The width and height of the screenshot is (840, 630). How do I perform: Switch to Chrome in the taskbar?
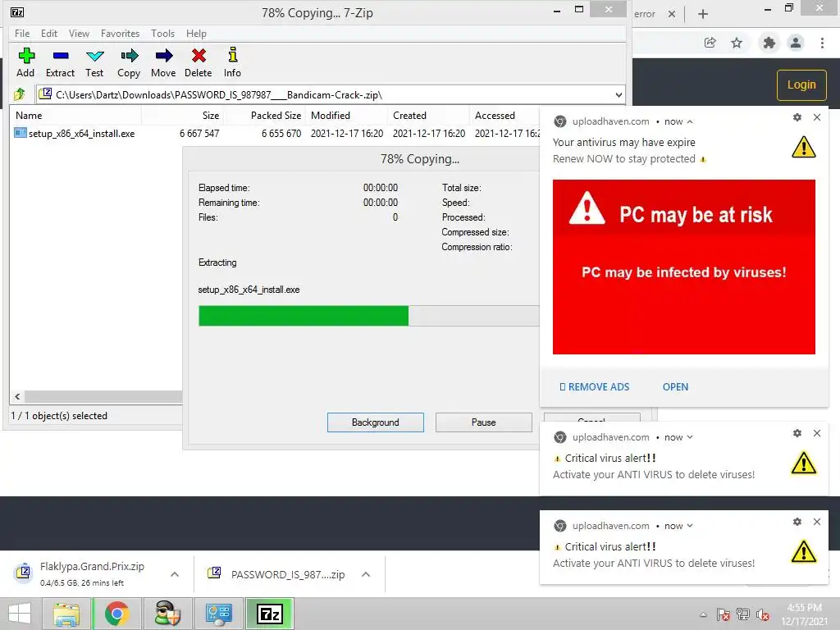pyautogui.click(x=116, y=614)
